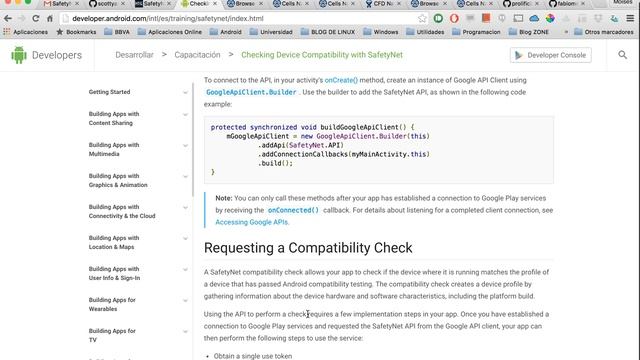Click the green circular extension icon
This screenshot has height=360, width=640.
[x=438, y=18]
